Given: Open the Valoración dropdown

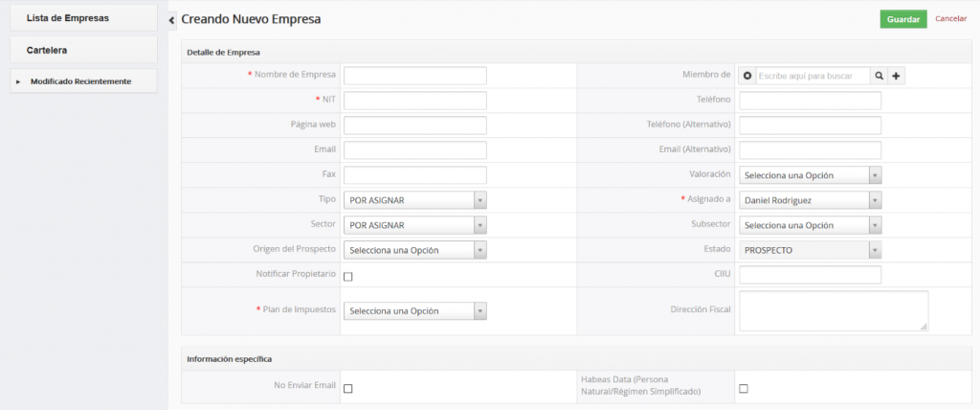Looking at the screenshot, I should (x=810, y=175).
